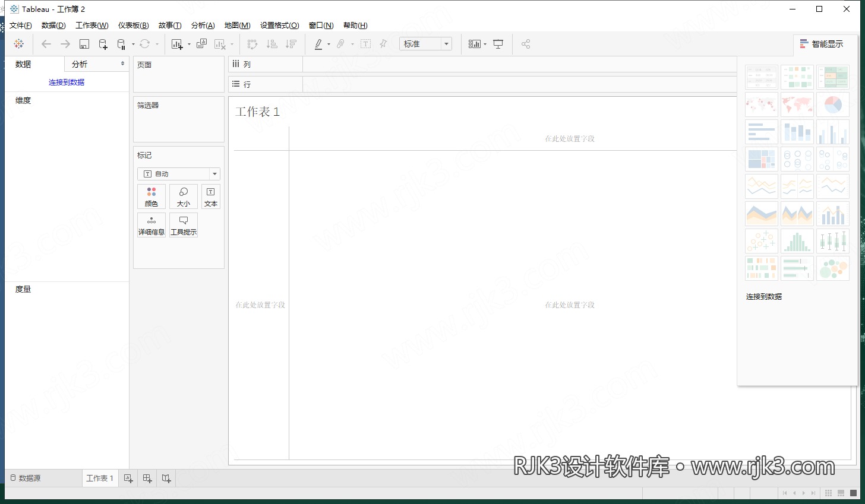Click the Tableau start page logo icon

(x=19, y=44)
